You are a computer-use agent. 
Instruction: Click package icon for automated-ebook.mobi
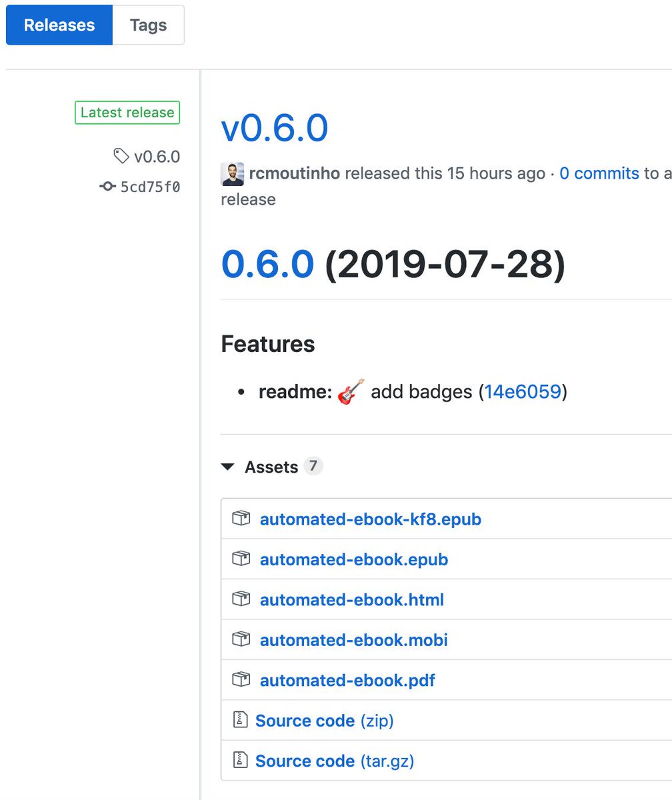[241, 639]
